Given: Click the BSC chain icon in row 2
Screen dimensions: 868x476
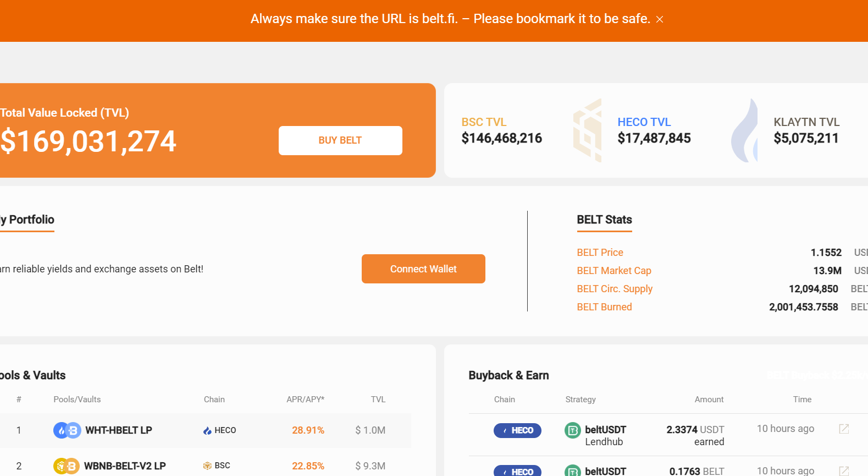Looking at the screenshot, I should (207, 466).
